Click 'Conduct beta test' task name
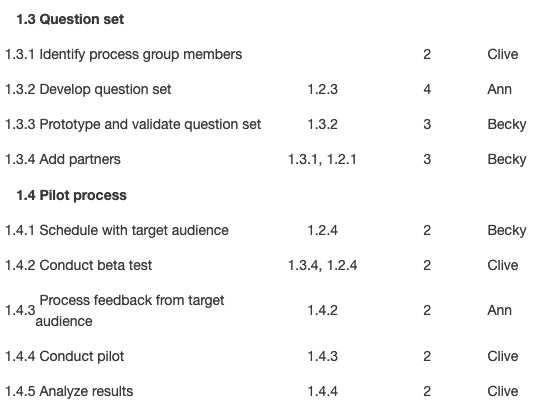 pyautogui.click(x=96, y=265)
